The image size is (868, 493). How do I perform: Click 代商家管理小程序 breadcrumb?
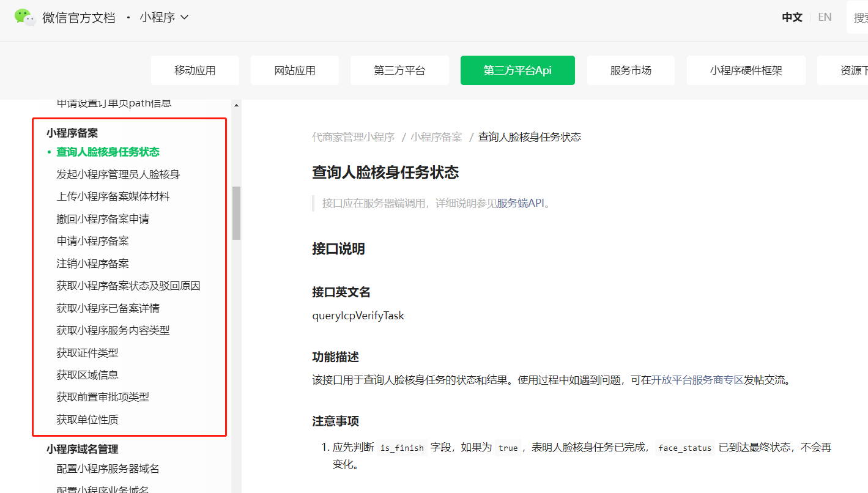(x=354, y=137)
